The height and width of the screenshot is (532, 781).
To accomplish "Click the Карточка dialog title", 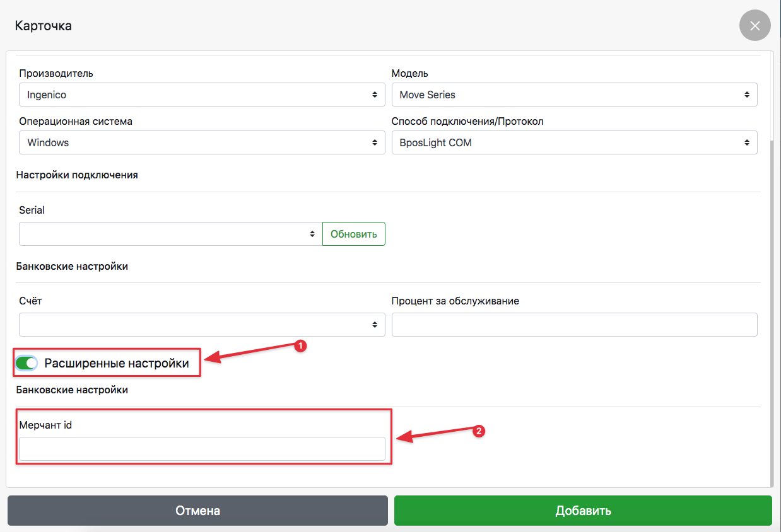I will (43, 26).
